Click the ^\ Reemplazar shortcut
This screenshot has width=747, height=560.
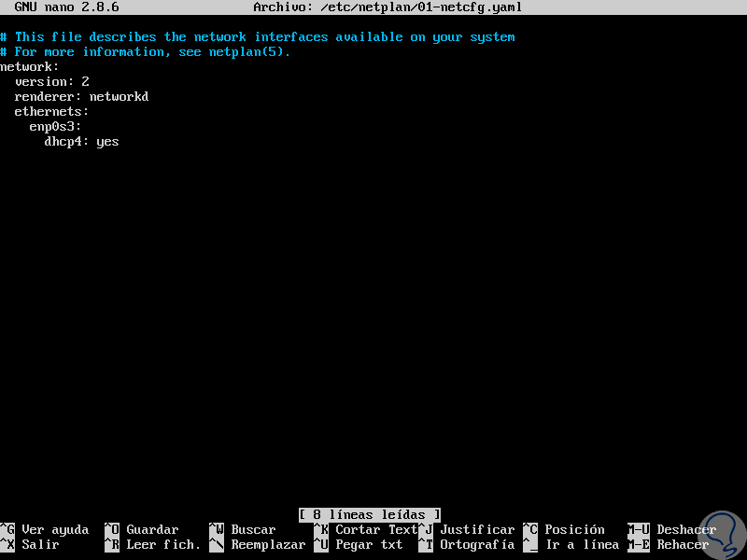click(x=258, y=544)
